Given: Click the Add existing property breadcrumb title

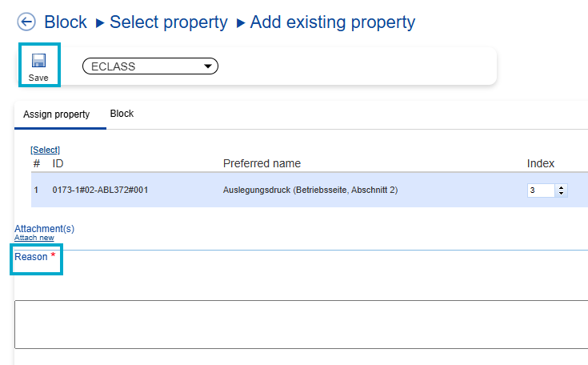Looking at the screenshot, I should 333,22.
